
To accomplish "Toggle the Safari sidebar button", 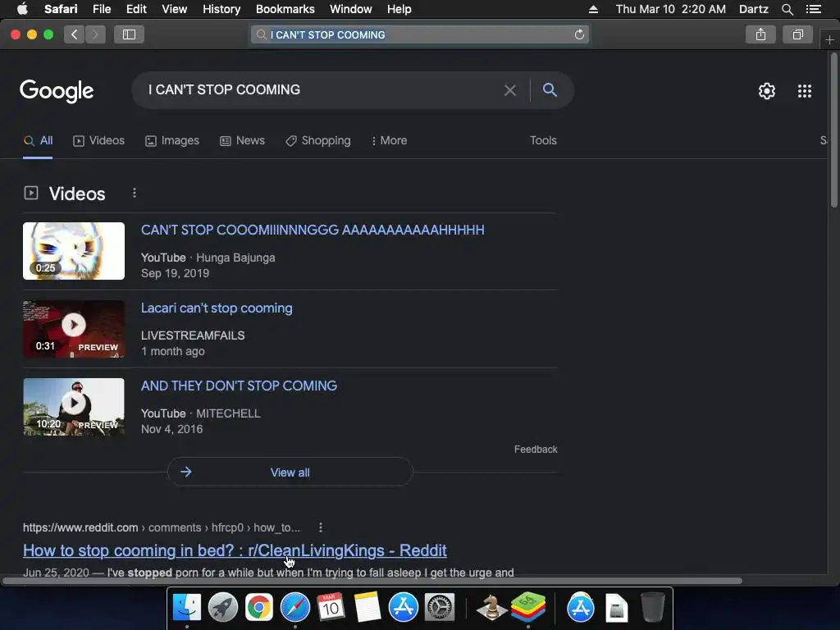I will point(129,34).
